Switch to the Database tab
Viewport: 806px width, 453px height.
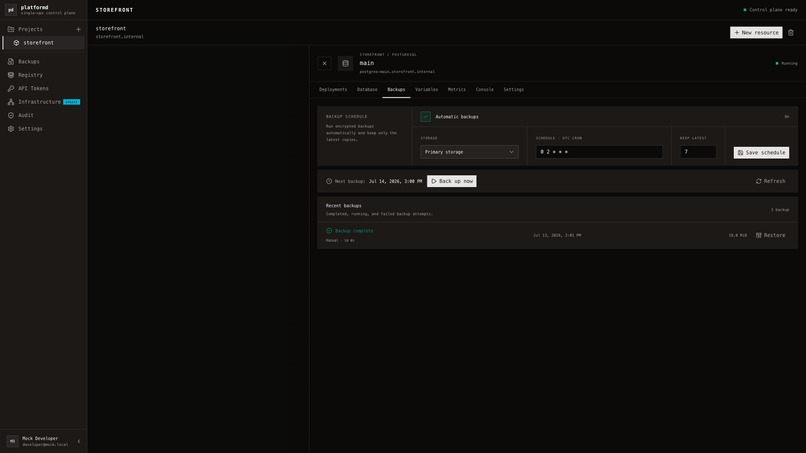(367, 89)
